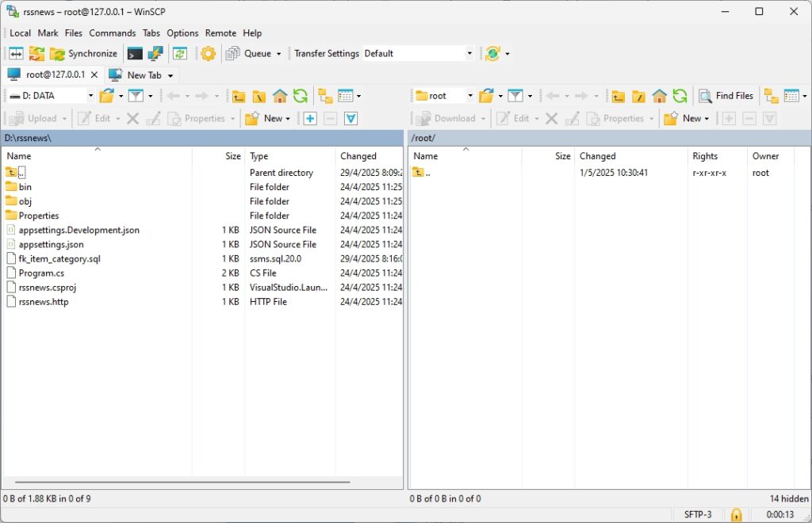Refresh the remote panel
Image resolution: width=812 pixels, height=523 pixels.
[x=680, y=96]
